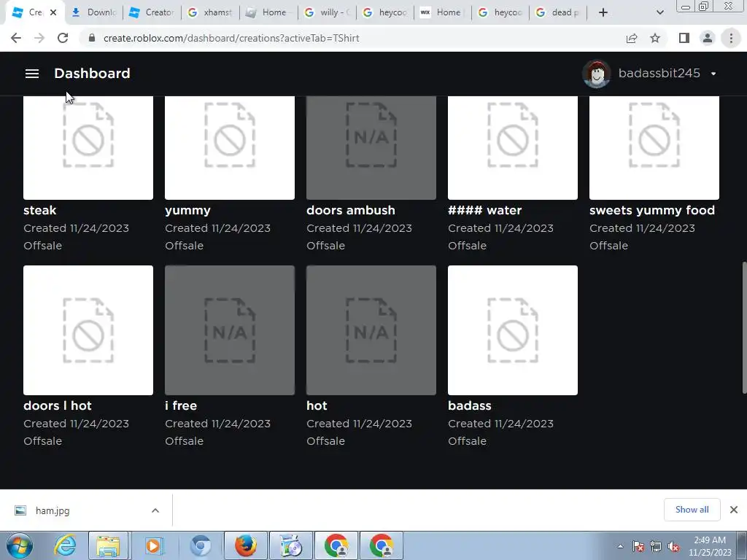The image size is (747, 560).
Task: Click the browser forward arrow
Action: pyautogui.click(x=39, y=38)
